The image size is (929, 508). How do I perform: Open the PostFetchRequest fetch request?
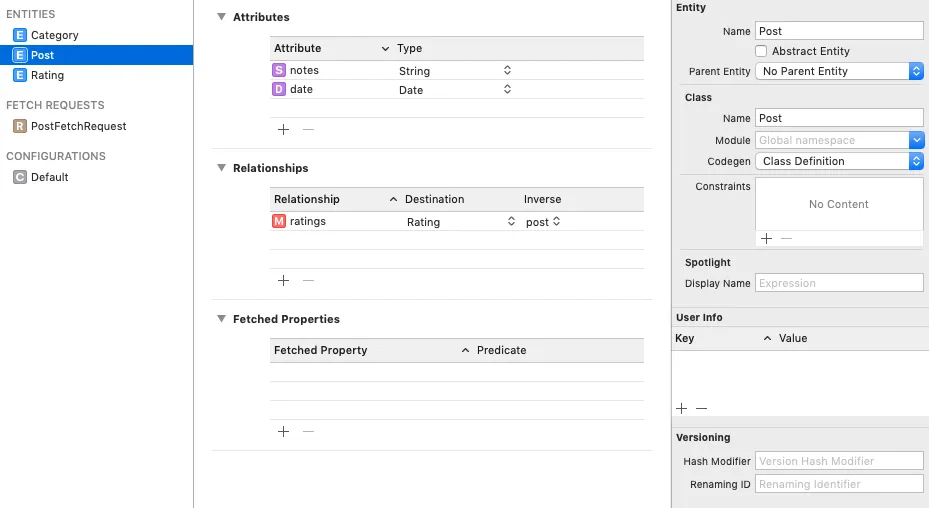[78, 126]
